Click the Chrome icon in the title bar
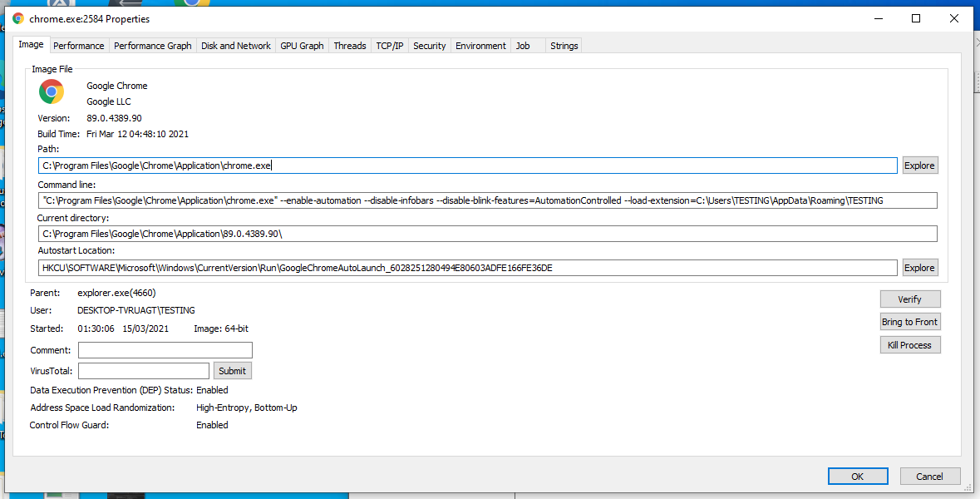The width and height of the screenshot is (980, 499). coord(18,19)
